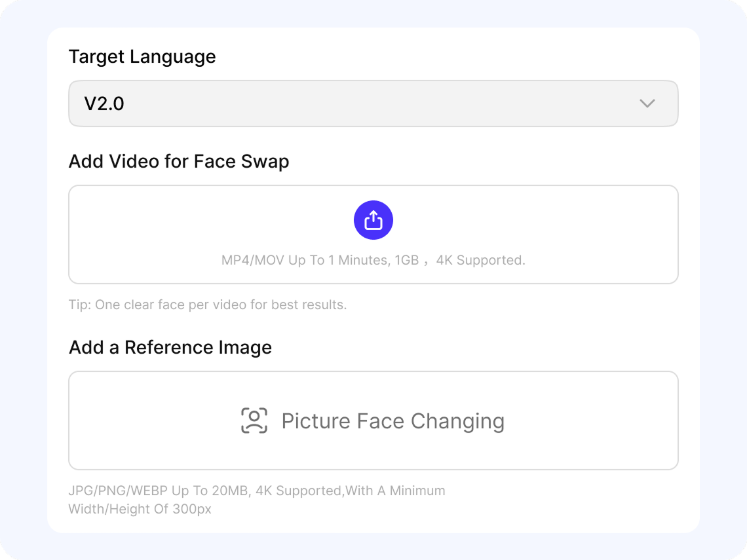747x560 pixels.
Task: Open the V2.0 version dropdown
Action: tap(373, 103)
